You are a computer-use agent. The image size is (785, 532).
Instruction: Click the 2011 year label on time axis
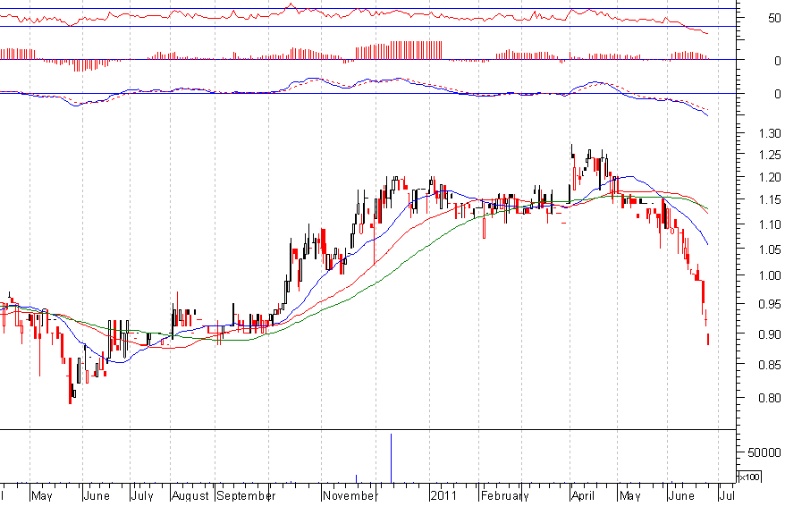(444, 494)
